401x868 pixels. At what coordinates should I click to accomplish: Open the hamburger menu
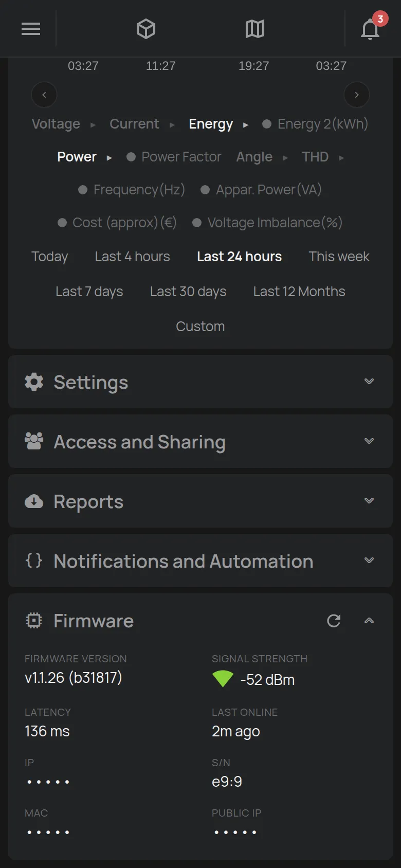point(31,29)
